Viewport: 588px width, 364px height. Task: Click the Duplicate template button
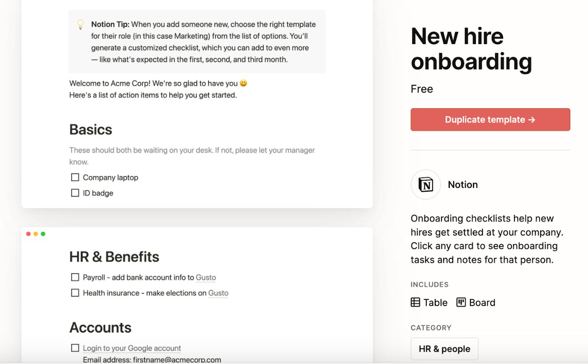point(491,120)
